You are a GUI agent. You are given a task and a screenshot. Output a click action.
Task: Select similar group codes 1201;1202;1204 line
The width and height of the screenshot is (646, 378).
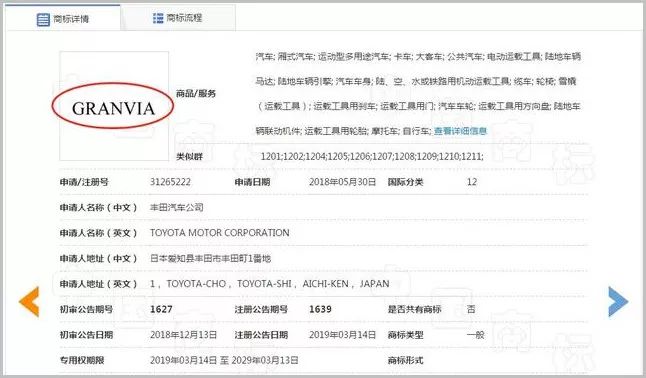(372, 156)
